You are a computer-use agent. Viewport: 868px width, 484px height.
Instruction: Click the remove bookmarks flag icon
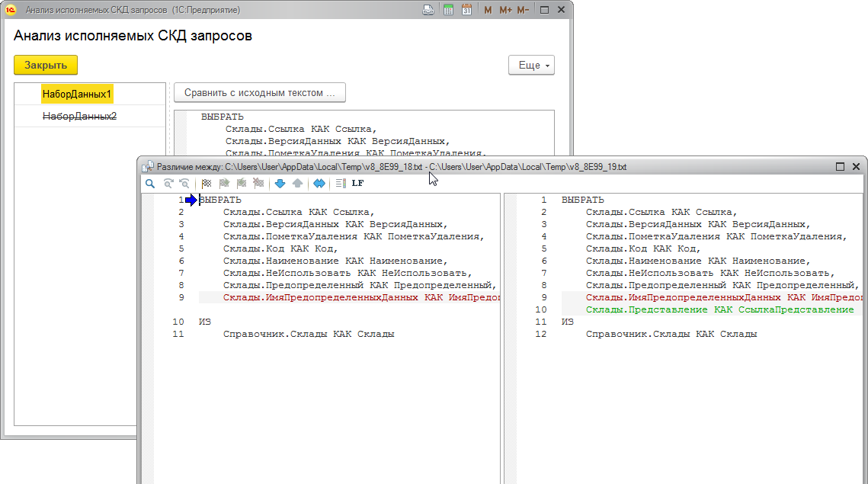258,183
